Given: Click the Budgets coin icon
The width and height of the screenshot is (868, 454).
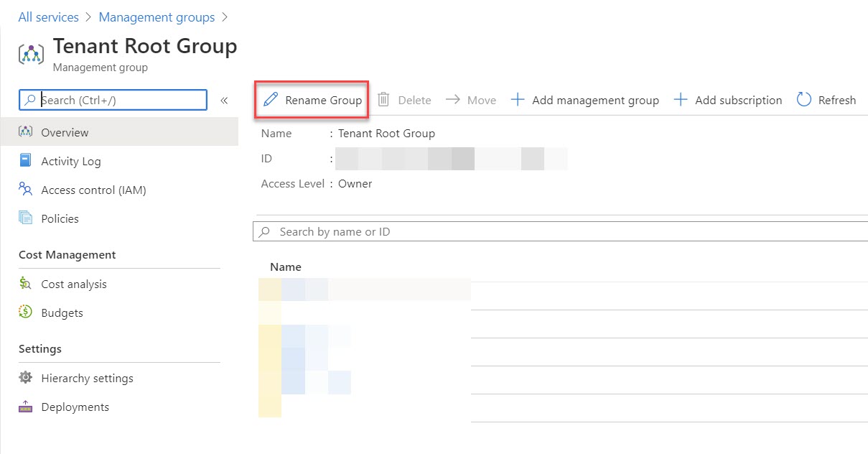Looking at the screenshot, I should [x=27, y=312].
